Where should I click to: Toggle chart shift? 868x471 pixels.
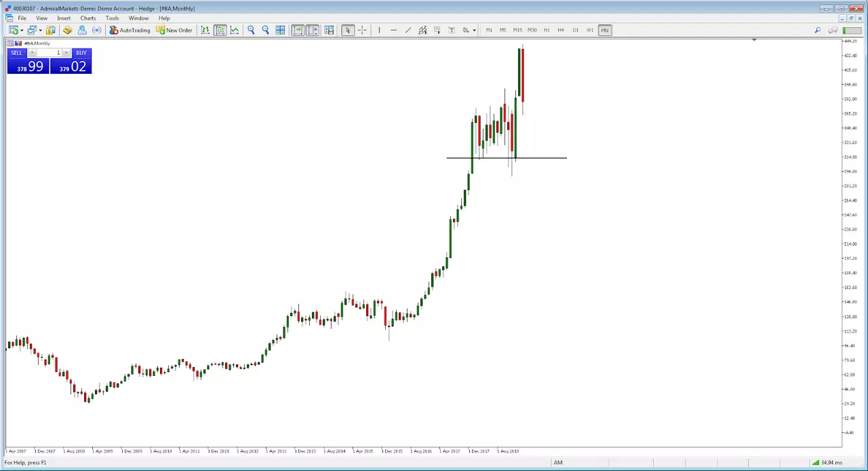(313, 30)
